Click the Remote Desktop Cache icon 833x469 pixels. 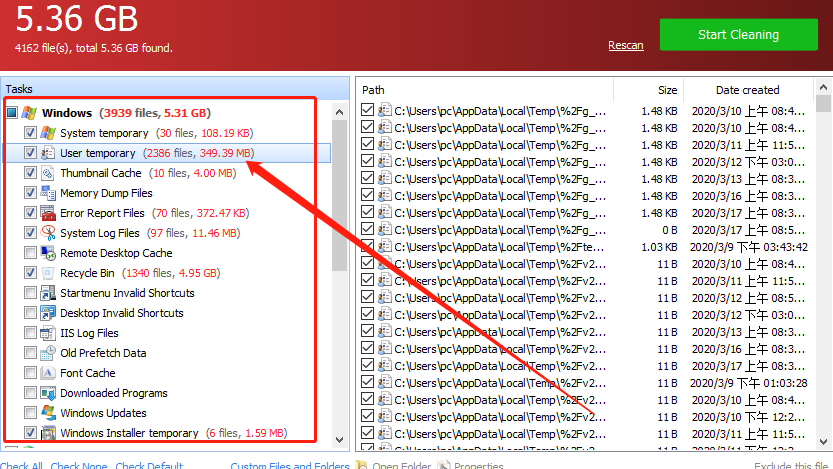pyautogui.click(x=48, y=253)
